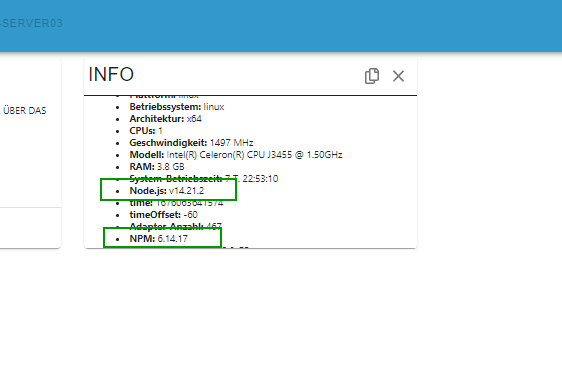Click the INFO card heading
This screenshot has height=388, width=562.
111,75
